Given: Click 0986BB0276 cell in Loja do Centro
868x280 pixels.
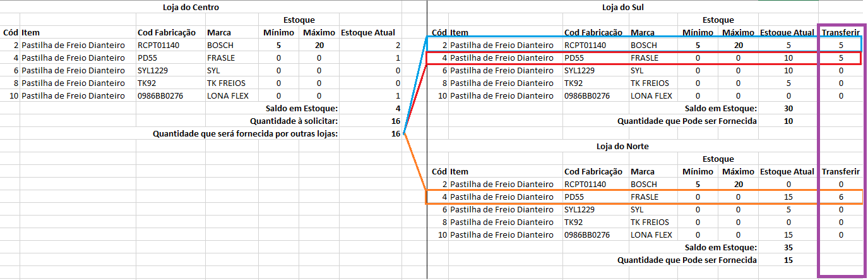Looking at the screenshot, I should (x=160, y=95).
